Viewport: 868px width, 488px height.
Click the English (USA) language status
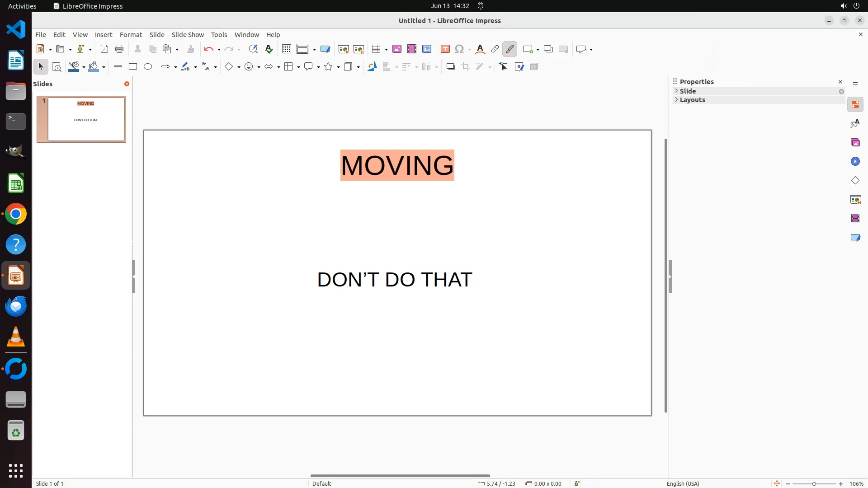[x=683, y=483]
